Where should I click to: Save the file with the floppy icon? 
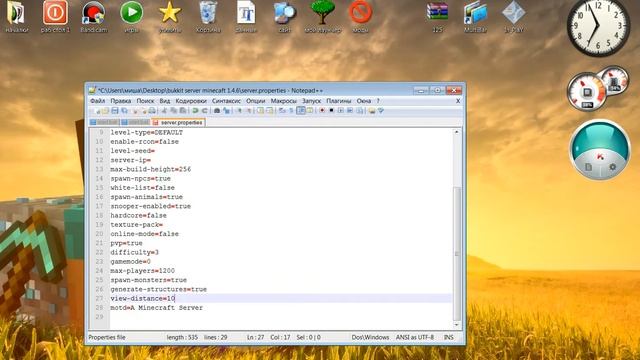click(115, 111)
